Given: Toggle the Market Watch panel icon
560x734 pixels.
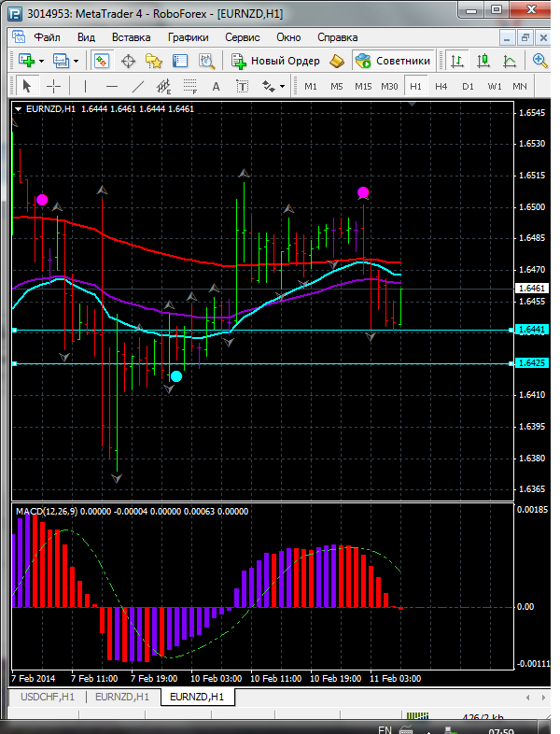Looking at the screenshot, I should pos(102,61).
